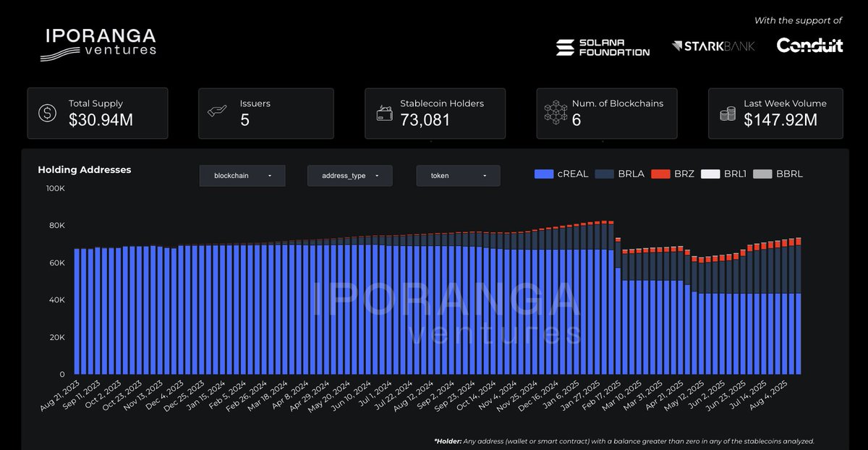Click the 80K y-axis label
868x450 pixels.
click(57, 225)
